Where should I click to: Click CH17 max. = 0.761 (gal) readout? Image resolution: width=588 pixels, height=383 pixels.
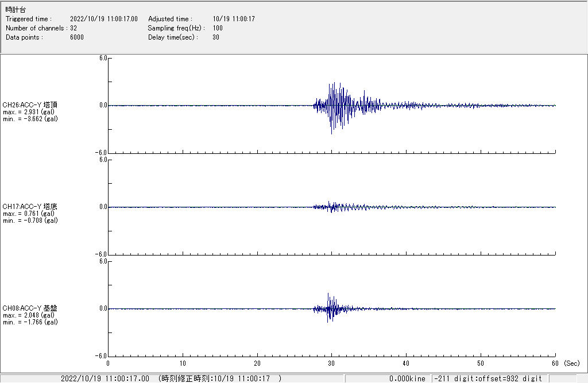(x=29, y=214)
